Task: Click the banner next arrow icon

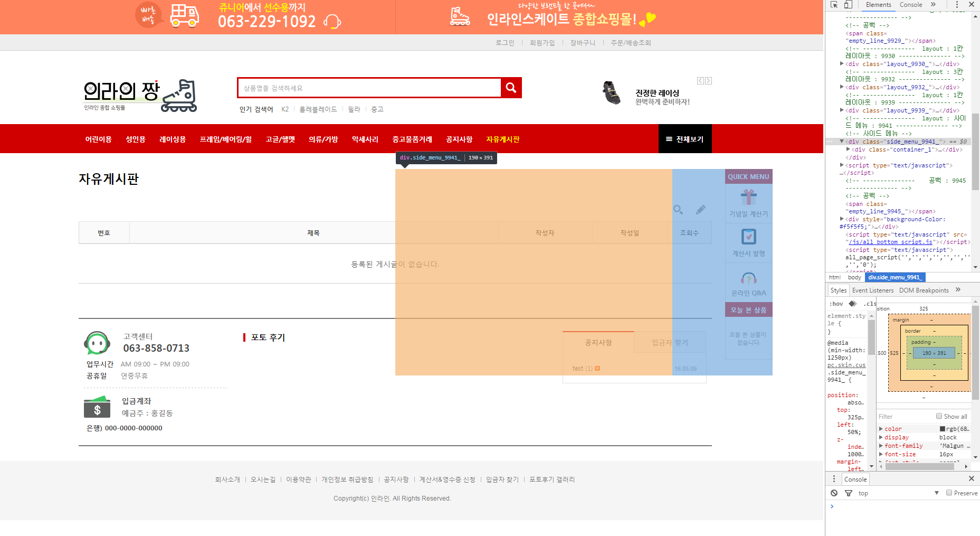Action: (708, 81)
